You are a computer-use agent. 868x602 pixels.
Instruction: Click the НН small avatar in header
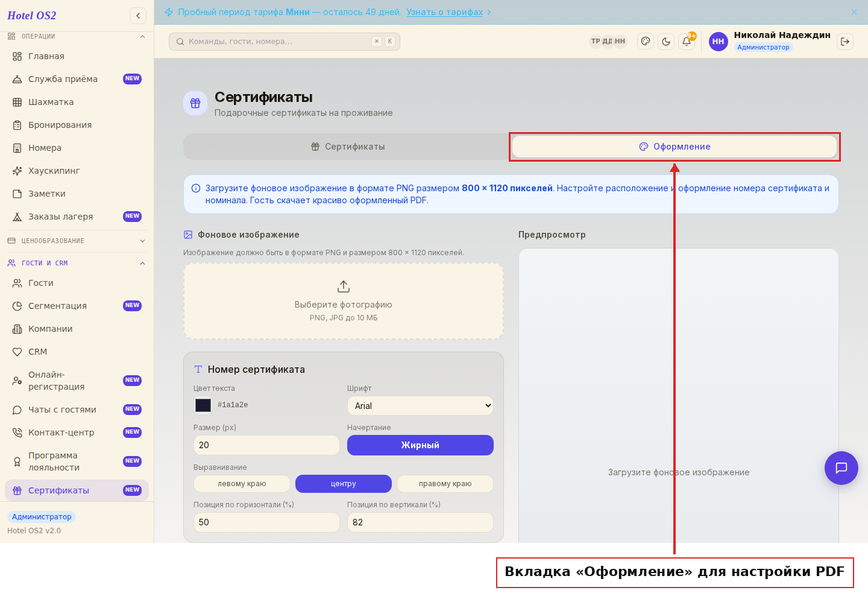pos(620,41)
